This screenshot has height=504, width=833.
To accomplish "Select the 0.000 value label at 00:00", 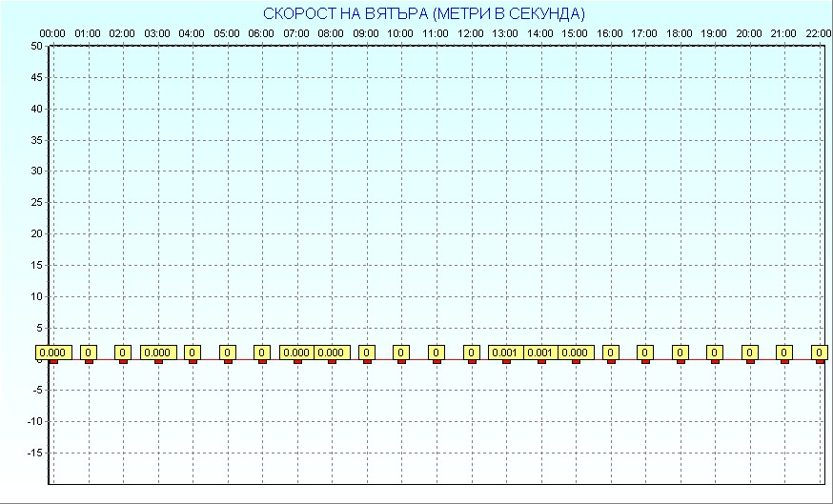I will pos(53,353).
